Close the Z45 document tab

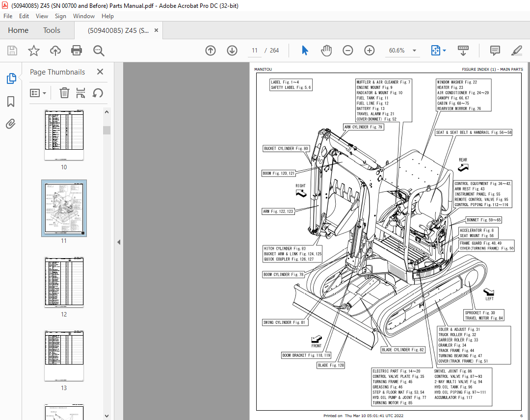pyautogui.click(x=156, y=30)
